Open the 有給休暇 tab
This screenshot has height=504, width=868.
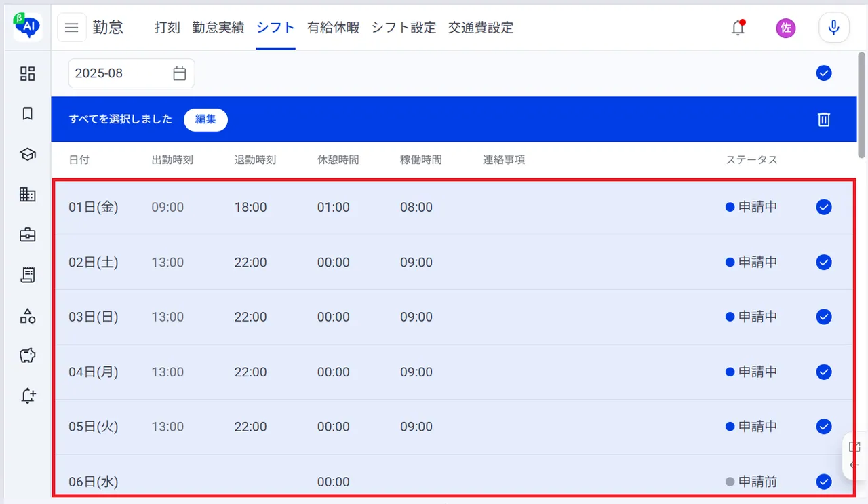(x=333, y=28)
